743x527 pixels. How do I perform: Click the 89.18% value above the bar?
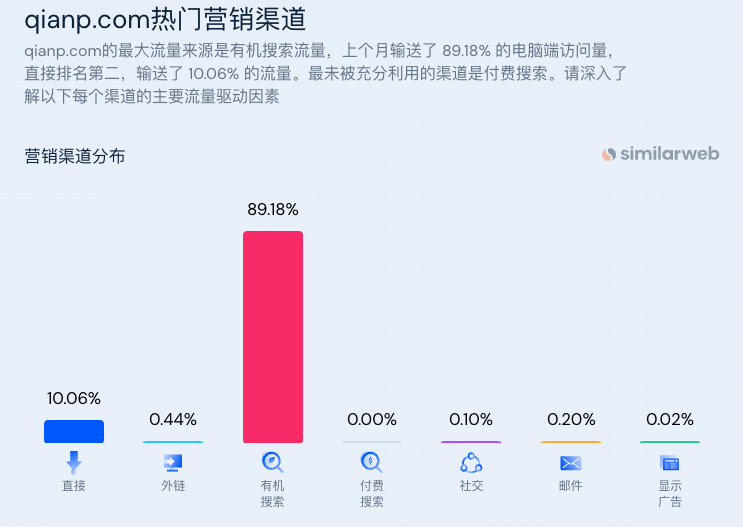click(273, 210)
